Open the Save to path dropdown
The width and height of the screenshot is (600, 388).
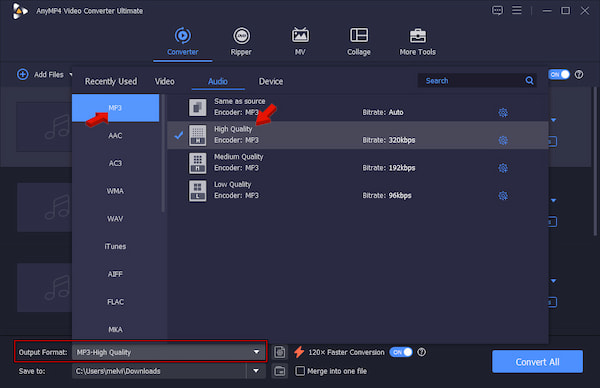pyautogui.click(x=256, y=370)
